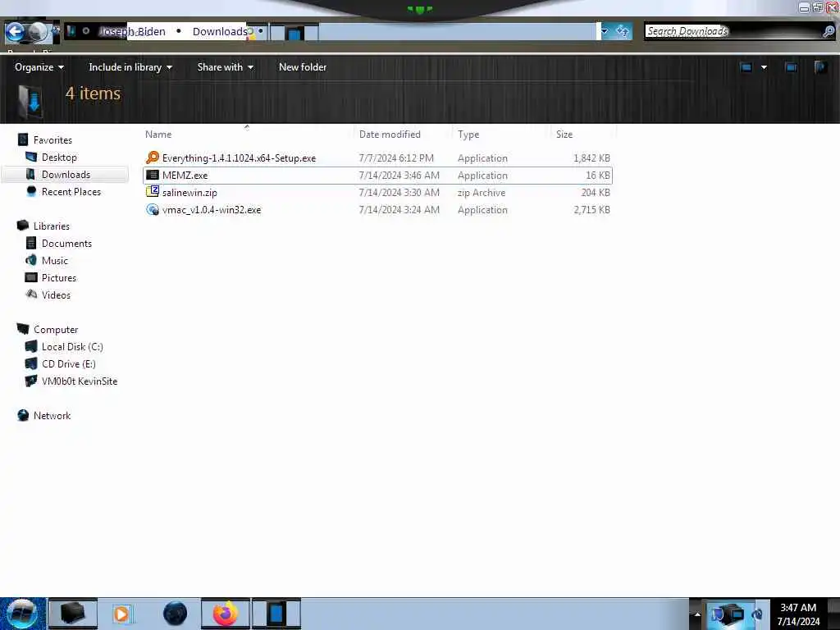Toggle the preview pane icon
Screen dimensions: 840x630
[x=791, y=67]
